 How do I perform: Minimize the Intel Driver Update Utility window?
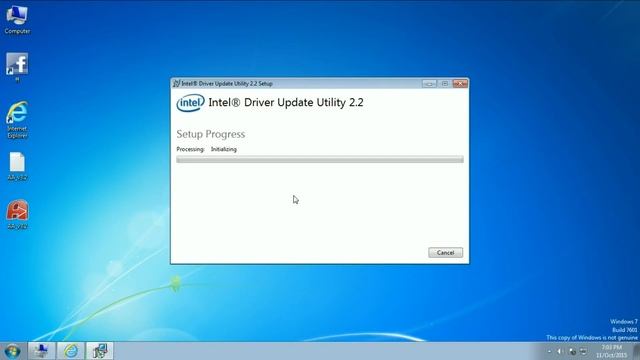[429, 83]
